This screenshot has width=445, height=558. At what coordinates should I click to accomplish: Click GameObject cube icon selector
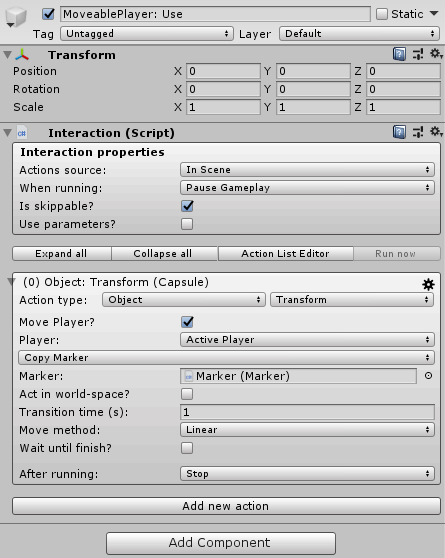16,17
